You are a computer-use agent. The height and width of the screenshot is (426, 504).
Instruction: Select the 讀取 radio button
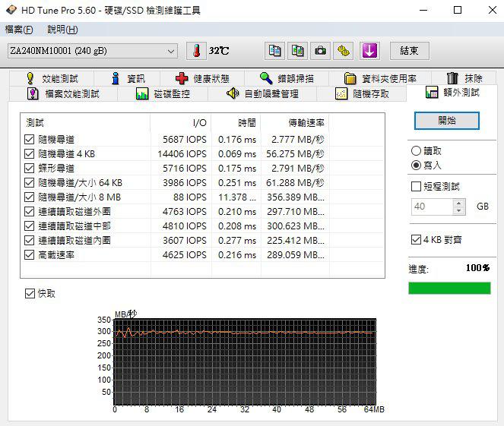coord(416,151)
